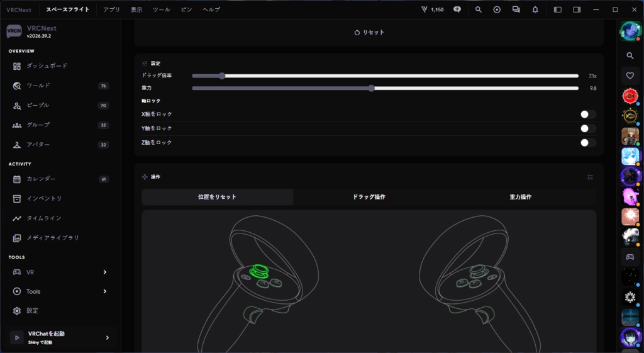The width and height of the screenshot is (644, 353).
Task: Switch to the ドラッグ操作 tab
Action: click(x=369, y=197)
